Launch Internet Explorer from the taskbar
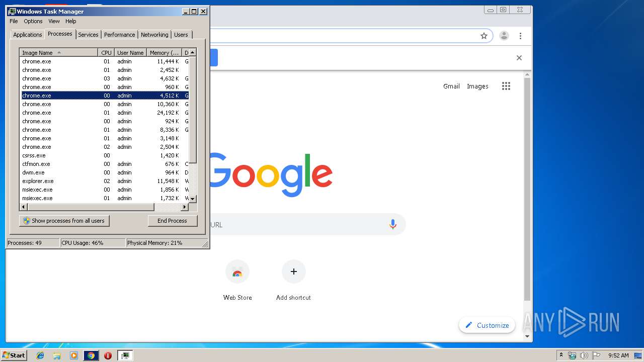The width and height of the screenshot is (644, 362). point(41,355)
